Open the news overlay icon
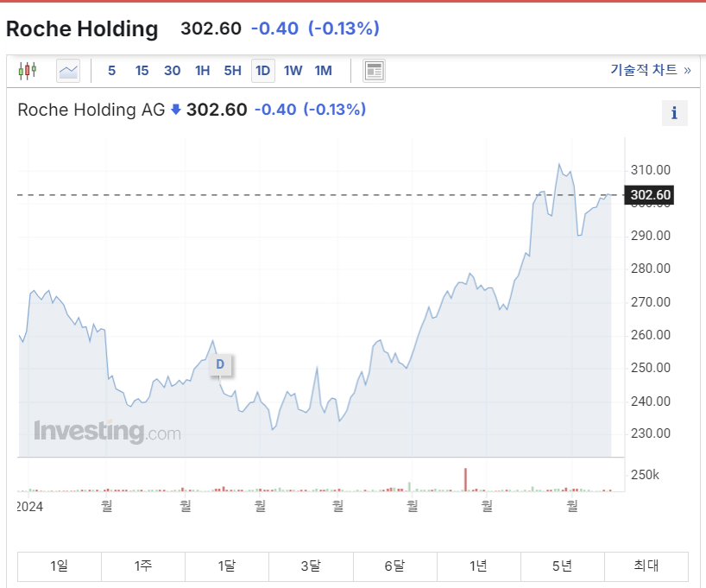 coord(375,71)
